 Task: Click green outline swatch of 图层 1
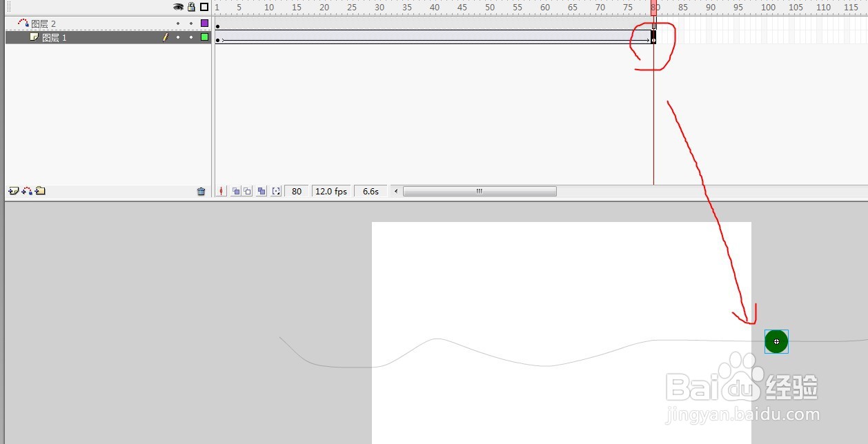click(x=204, y=37)
